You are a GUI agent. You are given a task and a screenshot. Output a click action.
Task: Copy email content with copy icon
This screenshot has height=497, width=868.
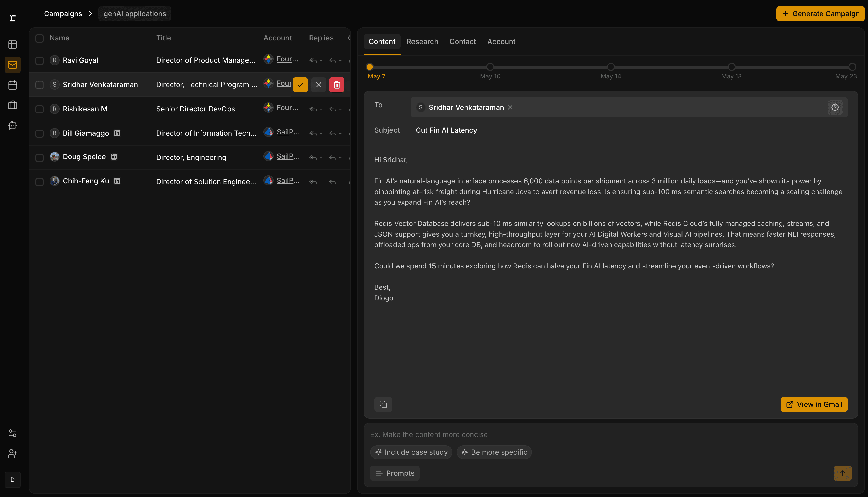tap(383, 404)
